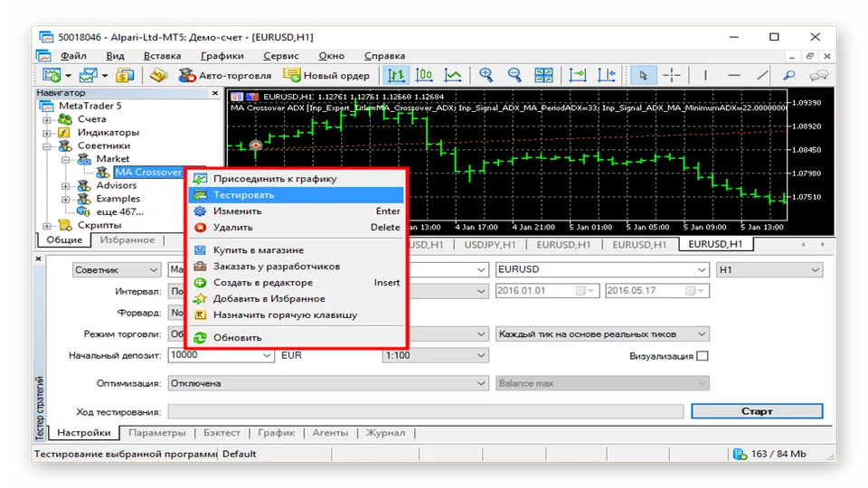Choose Купить в магазине menu entry

(296, 250)
